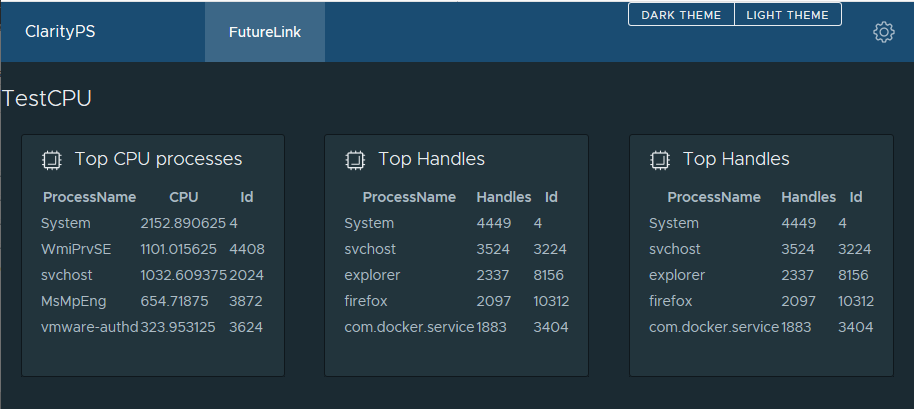Select svchost in Top CPU processes card
The height and width of the screenshot is (409, 914).
[x=66, y=275]
